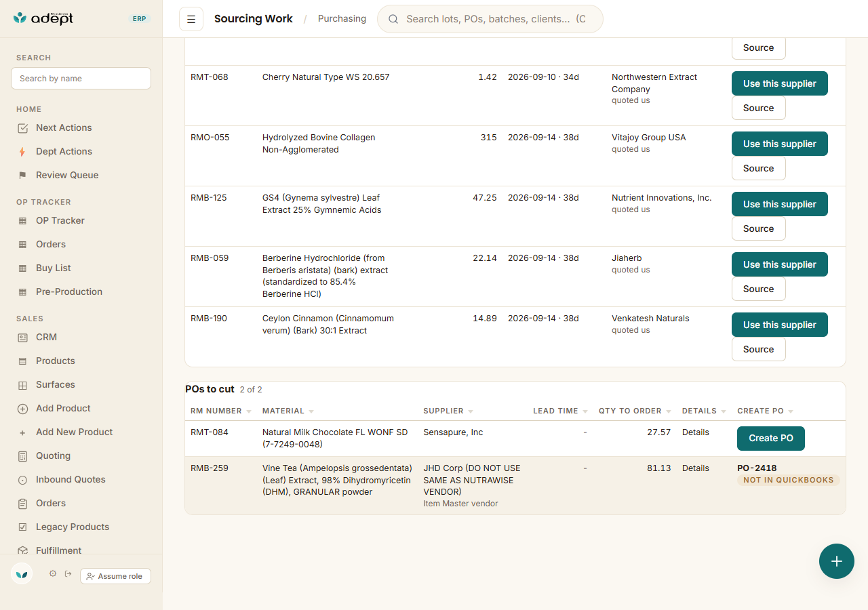Click the Surfaces table icon
Viewport: 868px width, 610px height.
coord(22,385)
